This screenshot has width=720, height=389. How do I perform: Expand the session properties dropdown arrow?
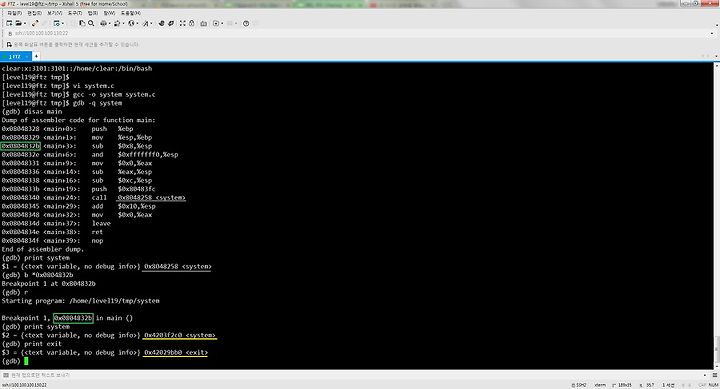[x=62, y=23]
